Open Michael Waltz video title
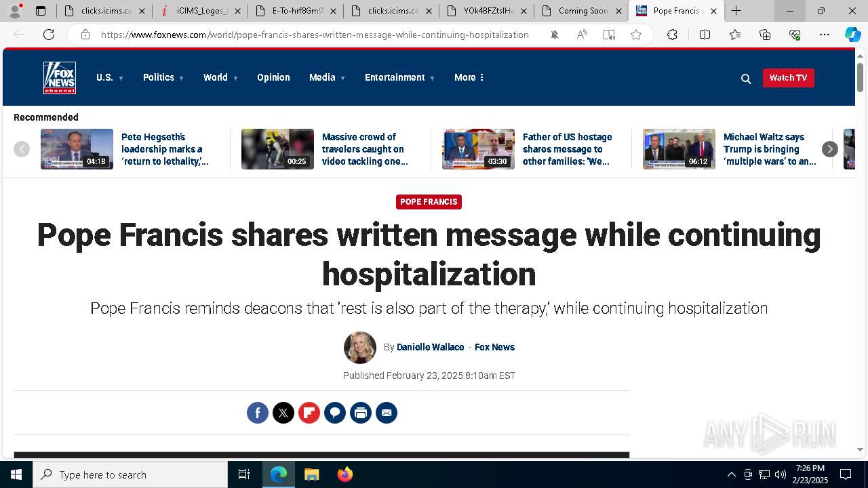The width and height of the screenshot is (868, 488). point(770,149)
